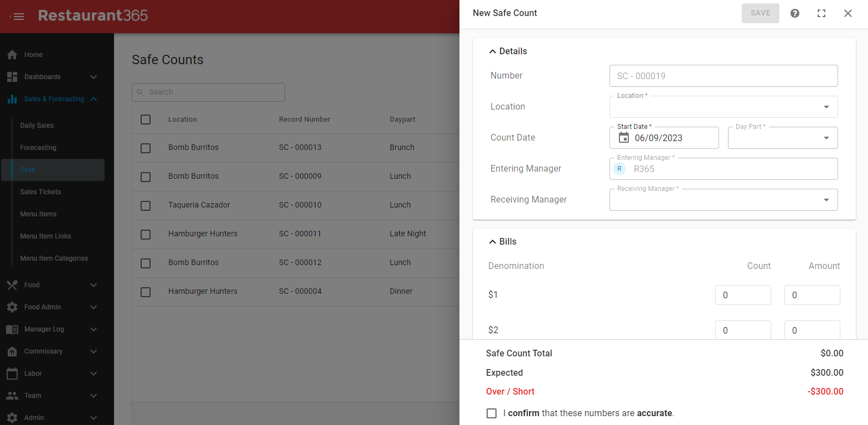Expand the Food menu chevron
The height and width of the screenshot is (425, 868).
(94, 285)
